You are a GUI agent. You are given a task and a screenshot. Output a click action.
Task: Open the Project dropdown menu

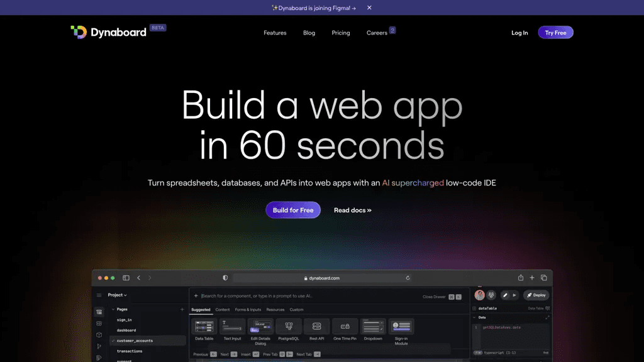point(118,295)
